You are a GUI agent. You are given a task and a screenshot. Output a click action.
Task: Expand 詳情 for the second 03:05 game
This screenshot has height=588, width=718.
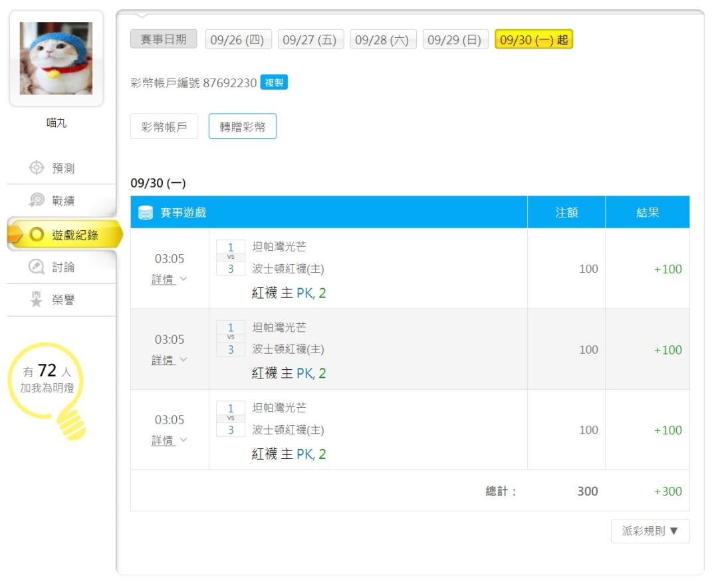point(169,360)
